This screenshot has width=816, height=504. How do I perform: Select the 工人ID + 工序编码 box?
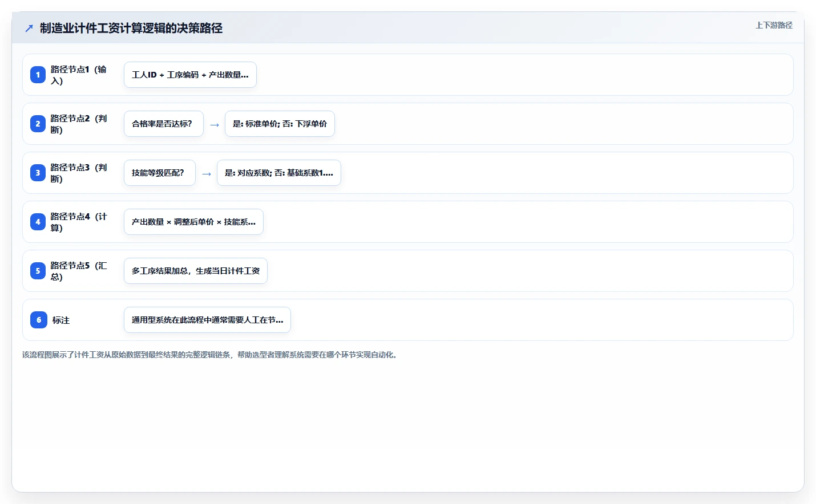[x=190, y=75]
